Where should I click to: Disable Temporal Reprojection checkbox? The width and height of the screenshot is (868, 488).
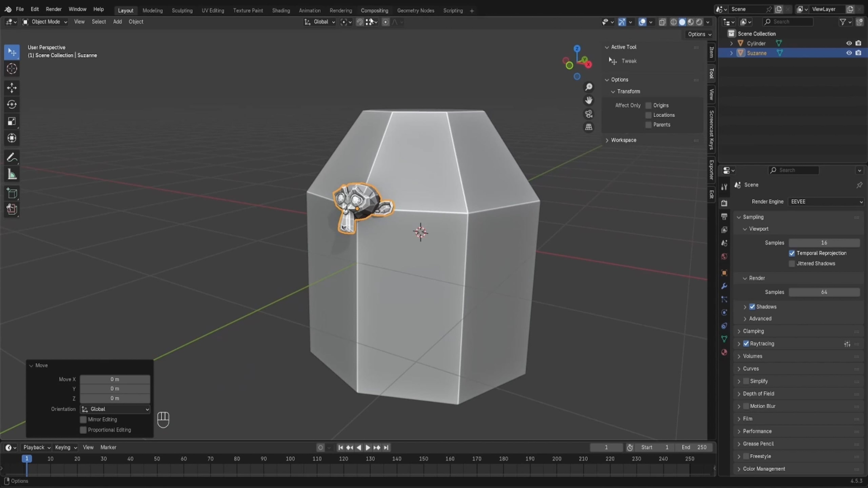coord(792,253)
